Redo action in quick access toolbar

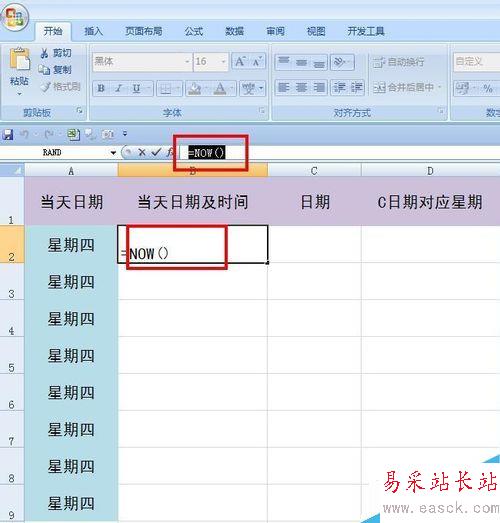click(49, 134)
